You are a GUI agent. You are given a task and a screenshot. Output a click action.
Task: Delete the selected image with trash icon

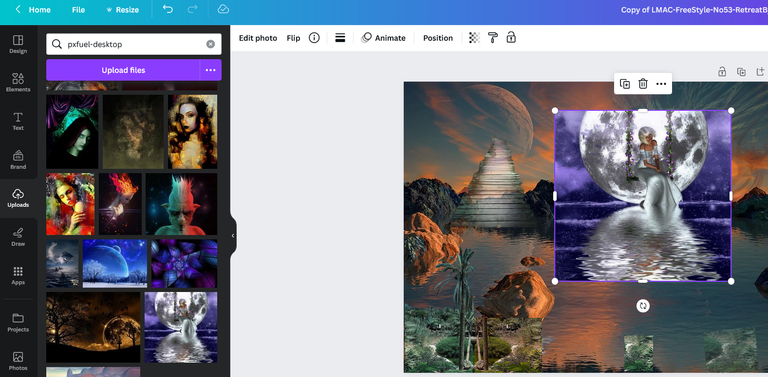pos(643,84)
